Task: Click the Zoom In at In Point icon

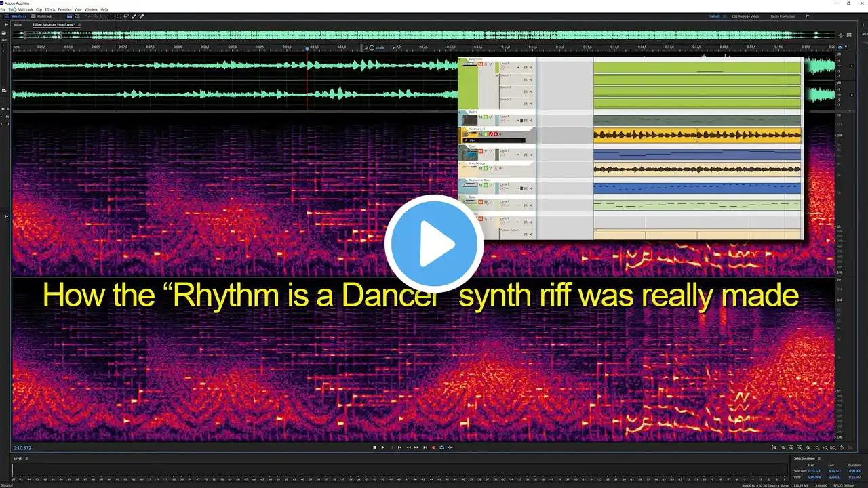Action: (817, 447)
